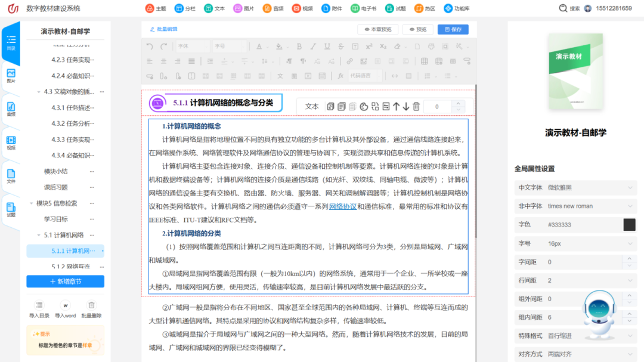Apply bold formatting in the editor toolbar
This screenshot has width=644, height=362.
pyautogui.click(x=299, y=47)
